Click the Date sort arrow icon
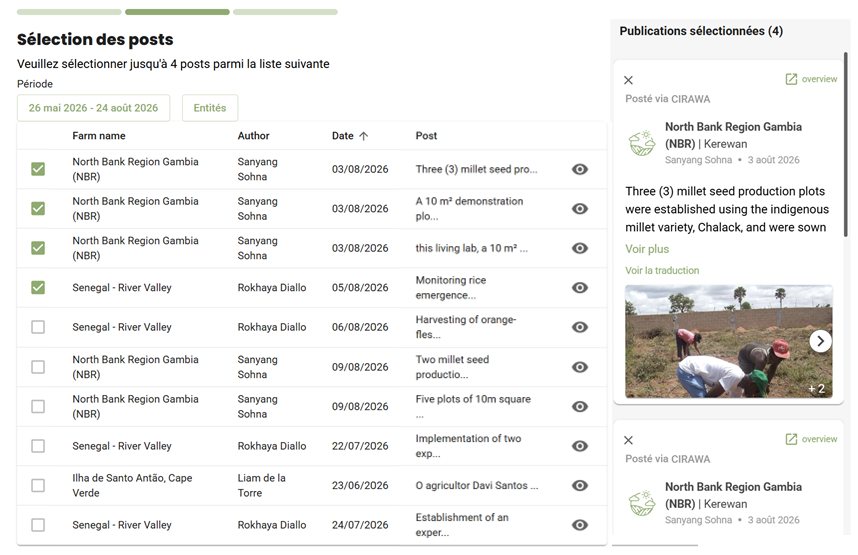The width and height of the screenshot is (858, 555). click(x=363, y=136)
